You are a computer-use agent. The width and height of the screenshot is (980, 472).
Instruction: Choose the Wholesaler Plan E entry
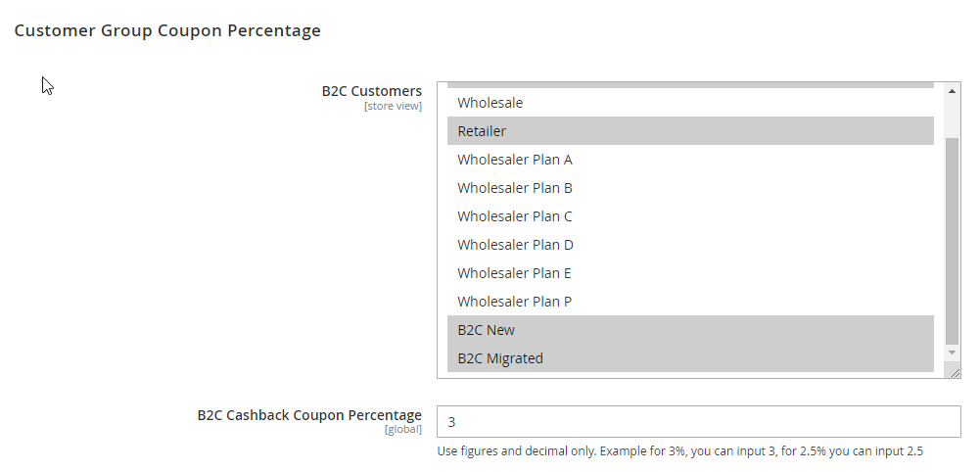pyautogui.click(x=515, y=273)
